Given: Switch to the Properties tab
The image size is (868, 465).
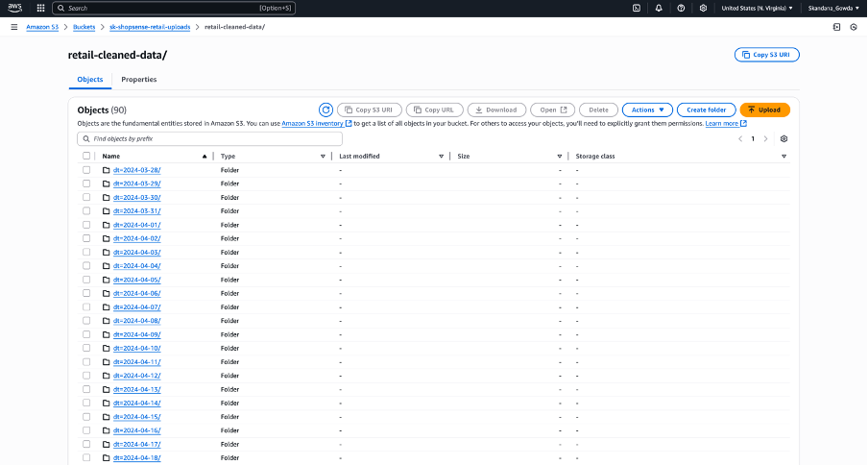Looking at the screenshot, I should click(x=139, y=79).
